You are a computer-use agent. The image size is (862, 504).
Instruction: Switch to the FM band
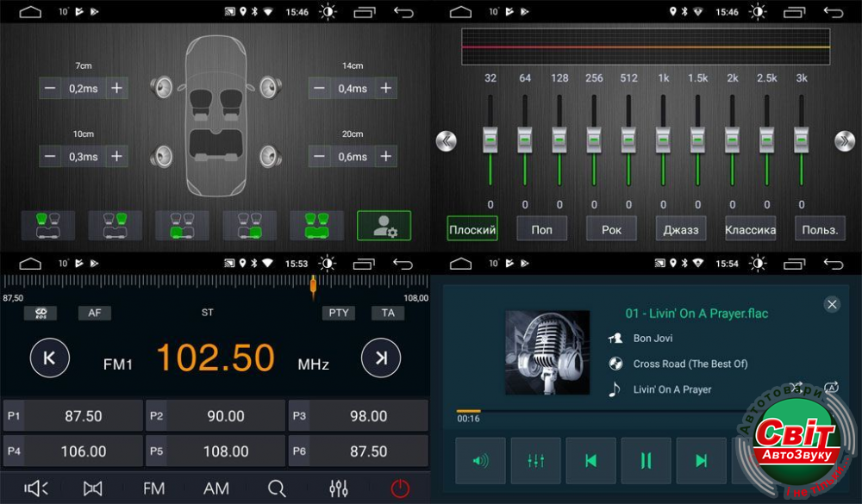click(153, 488)
